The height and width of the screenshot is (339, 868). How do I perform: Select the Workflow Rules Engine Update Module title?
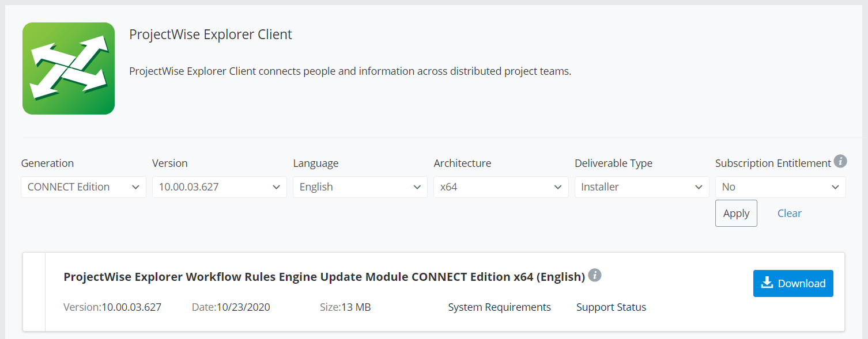tap(324, 277)
